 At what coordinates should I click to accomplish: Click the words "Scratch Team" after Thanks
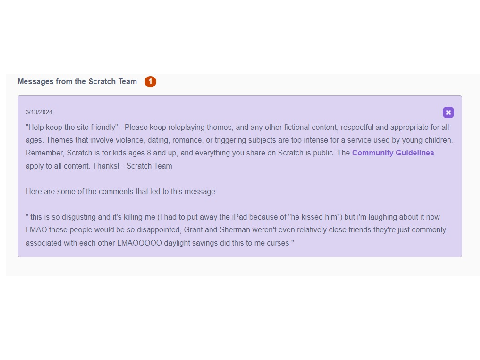[x=149, y=166]
